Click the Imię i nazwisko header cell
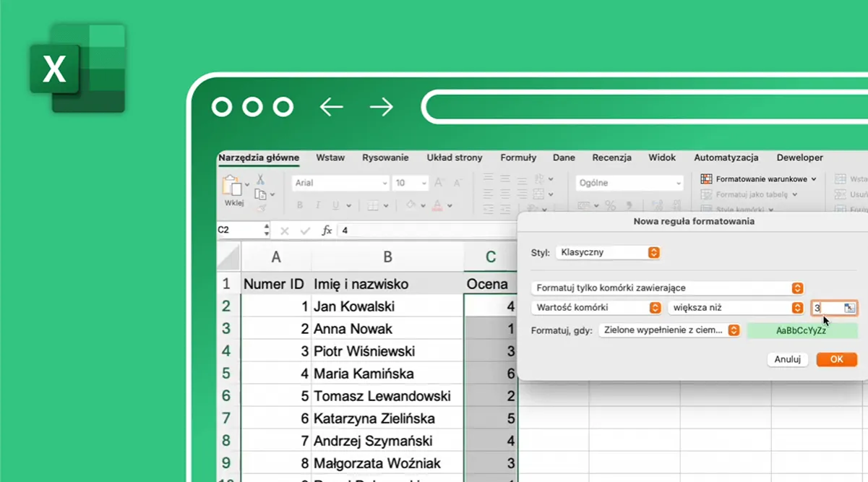The width and height of the screenshot is (868, 482). 387,284
